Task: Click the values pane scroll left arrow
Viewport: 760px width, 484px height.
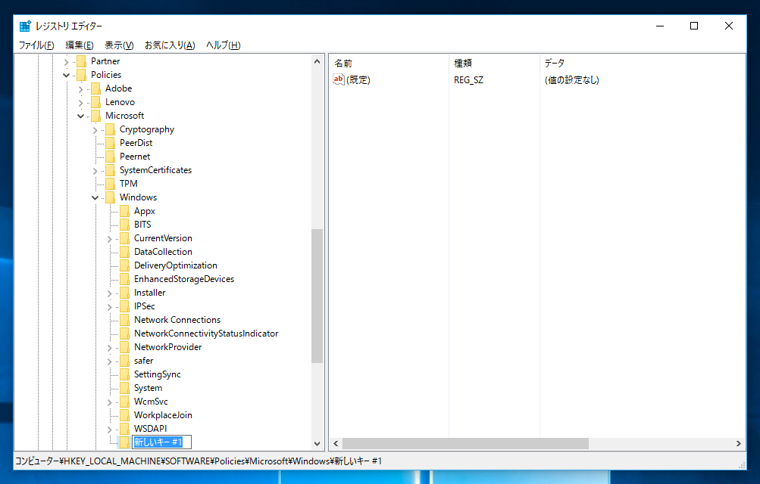Action: (x=336, y=443)
